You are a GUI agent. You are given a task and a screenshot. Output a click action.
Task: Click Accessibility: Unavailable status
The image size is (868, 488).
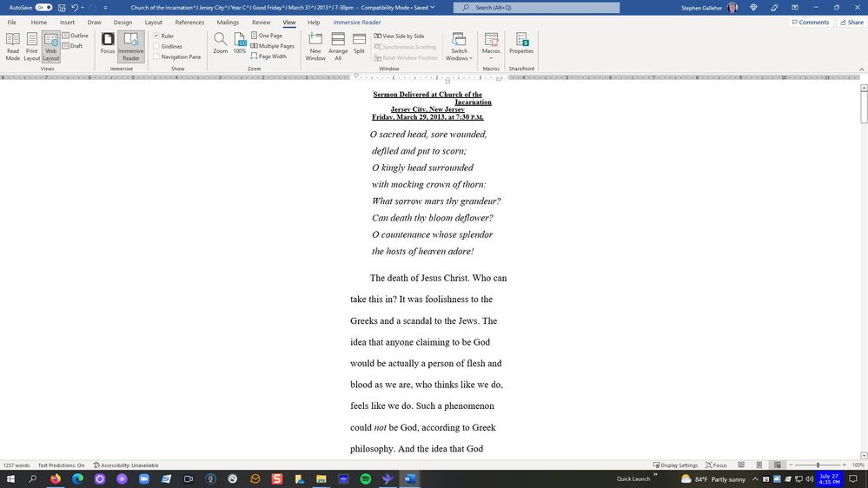coord(126,465)
